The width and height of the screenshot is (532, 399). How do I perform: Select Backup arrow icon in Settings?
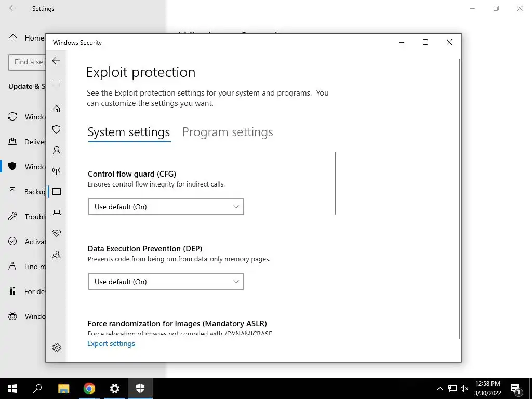coord(12,191)
